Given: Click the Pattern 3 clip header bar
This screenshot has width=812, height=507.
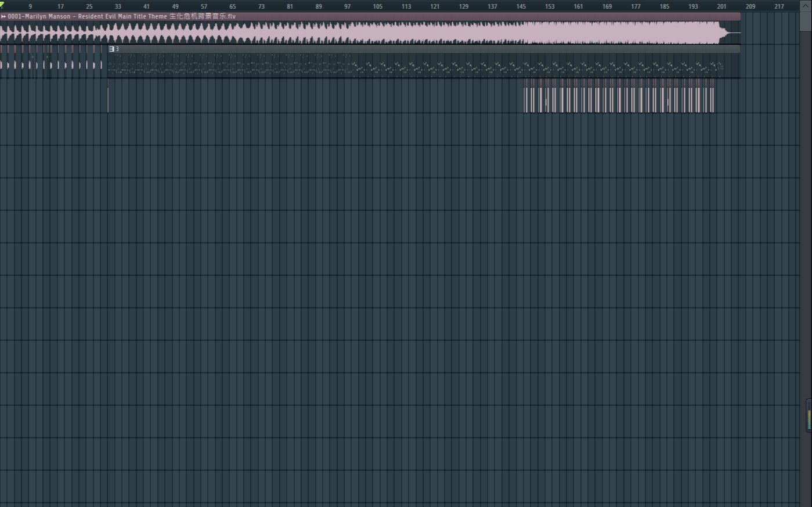Looking at the screenshot, I should click(x=424, y=49).
